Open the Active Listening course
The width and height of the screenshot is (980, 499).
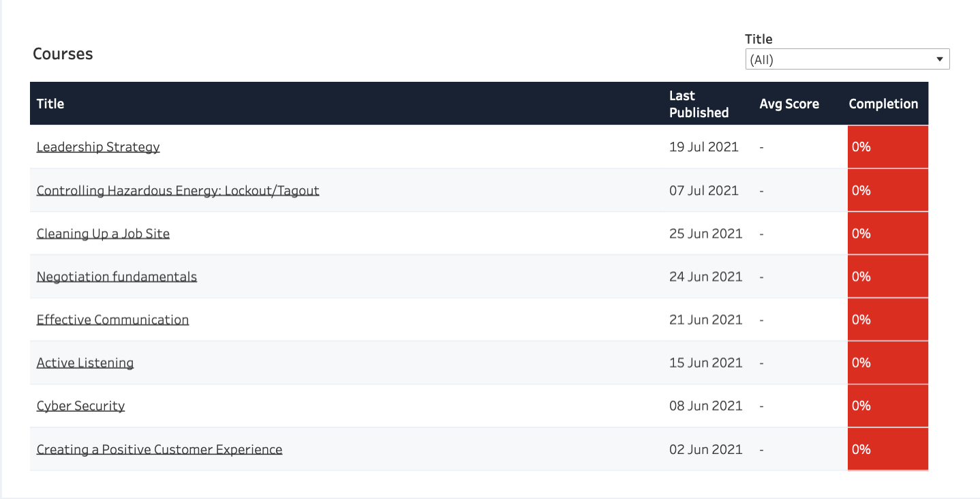point(85,363)
